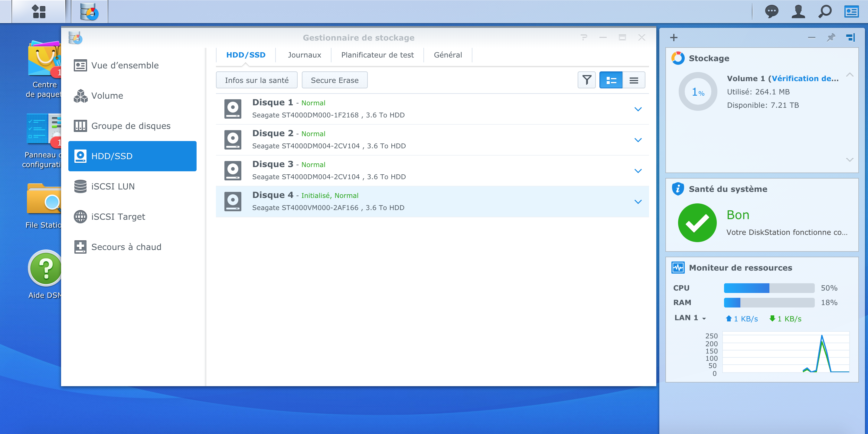Minimize the widget panel
The height and width of the screenshot is (434, 868).
812,38
